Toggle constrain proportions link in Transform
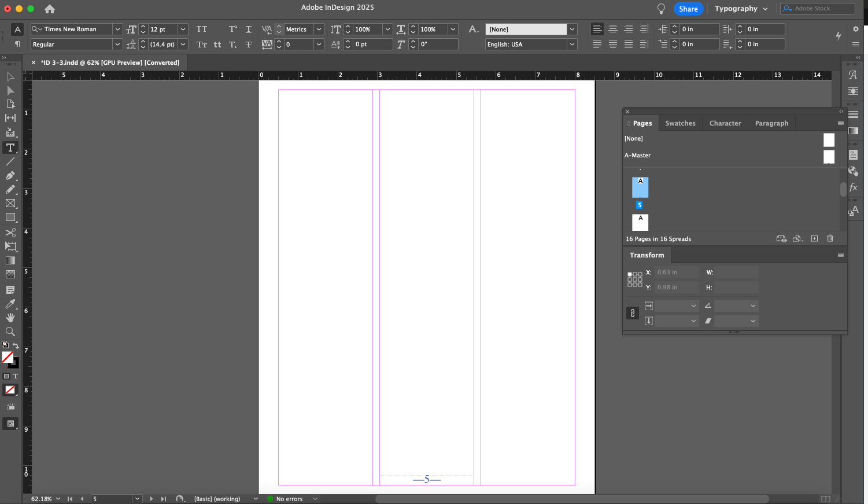Viewport: 868px width, 504px height. pyautogui.click(x=632, y=313)
